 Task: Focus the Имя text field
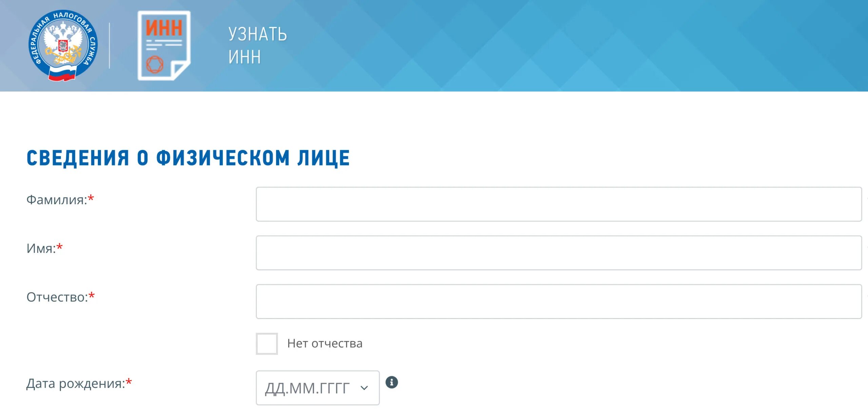coord(559,253)
